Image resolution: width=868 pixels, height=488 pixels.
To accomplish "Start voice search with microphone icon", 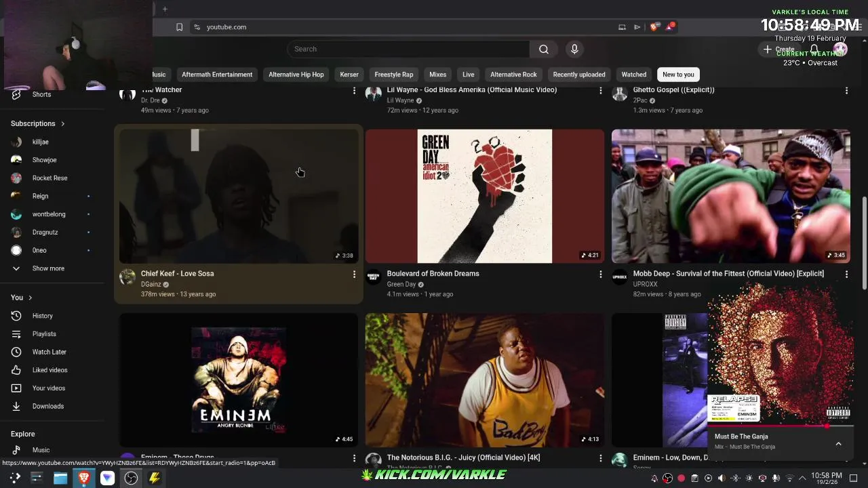I will [x=574, y=49].
